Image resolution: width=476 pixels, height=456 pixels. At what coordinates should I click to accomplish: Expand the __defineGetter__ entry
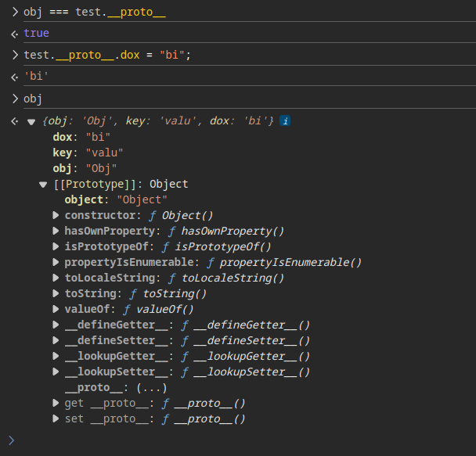pyautogui.click(x=56, y=325)
